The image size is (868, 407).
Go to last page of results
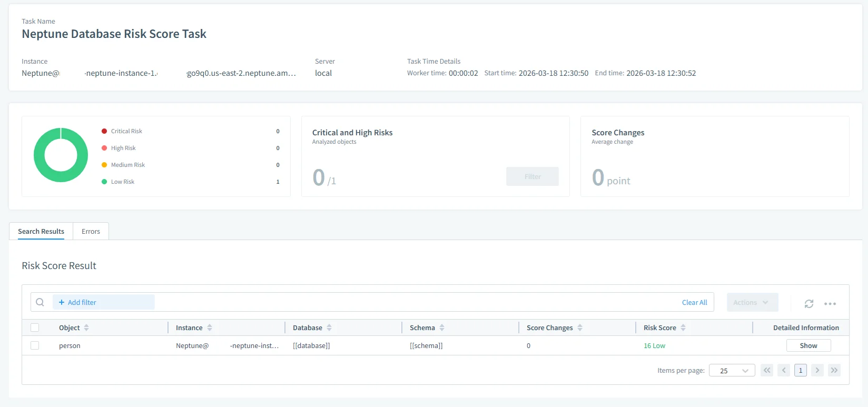click(834, 370)
